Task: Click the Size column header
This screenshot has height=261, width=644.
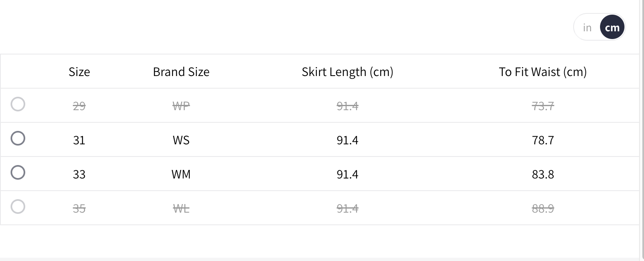Action: (79, 72)
